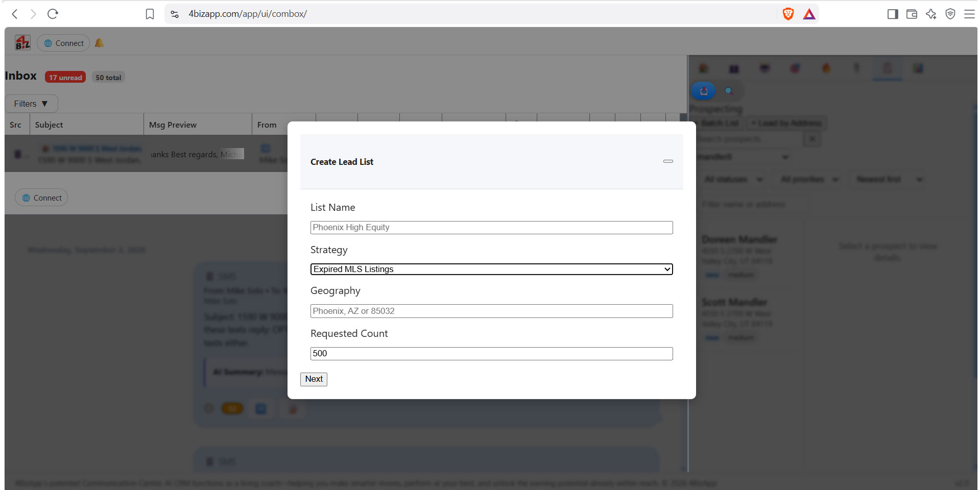Click the Requested Count field showing 500
The width and height of the screenshot is (980, 490).
pyautogui.click(x=491, y=354)
